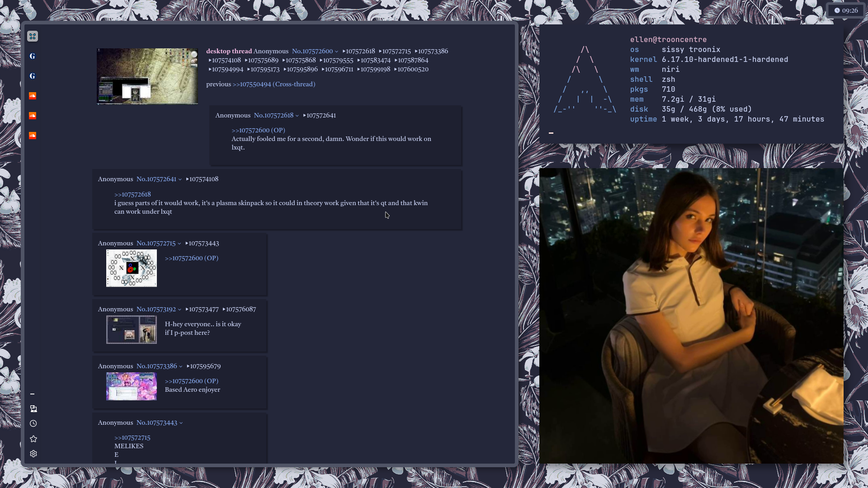
Task: Open the active 4chan tab in sidebar
Action: pos(33,36)
